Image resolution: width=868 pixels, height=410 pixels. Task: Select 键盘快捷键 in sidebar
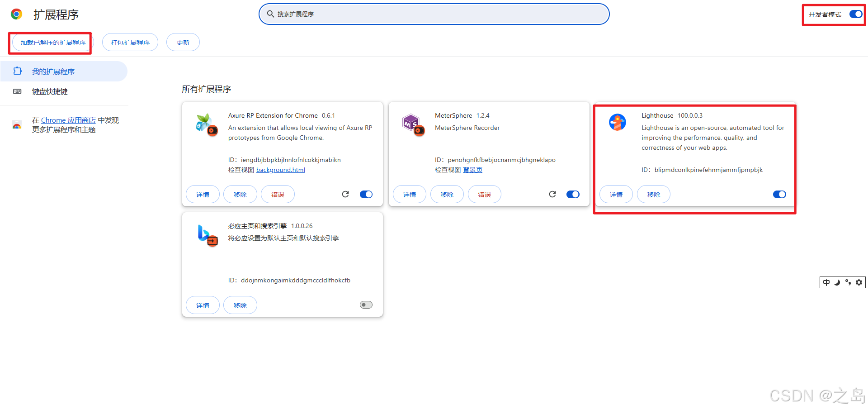(64, 91)
